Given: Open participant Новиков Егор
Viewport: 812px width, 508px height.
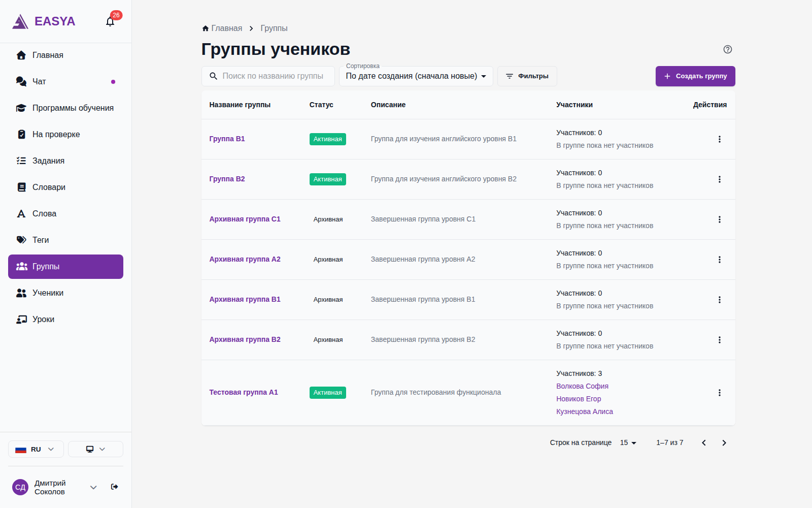Looking at the screenshot, I should [x=579, y=399].
